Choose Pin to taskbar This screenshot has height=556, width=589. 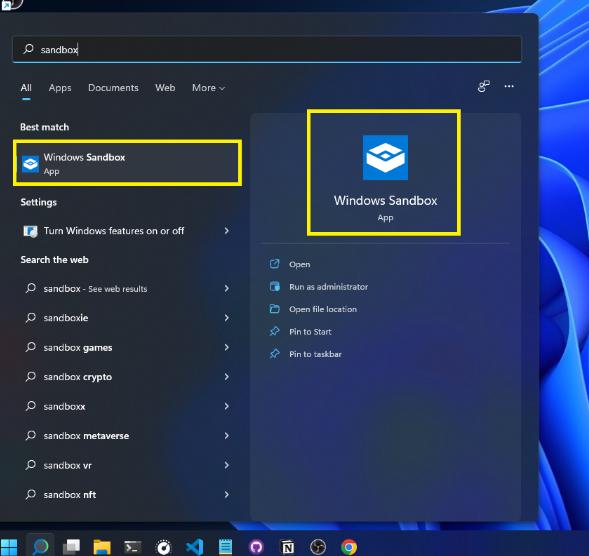pos(315,354)
